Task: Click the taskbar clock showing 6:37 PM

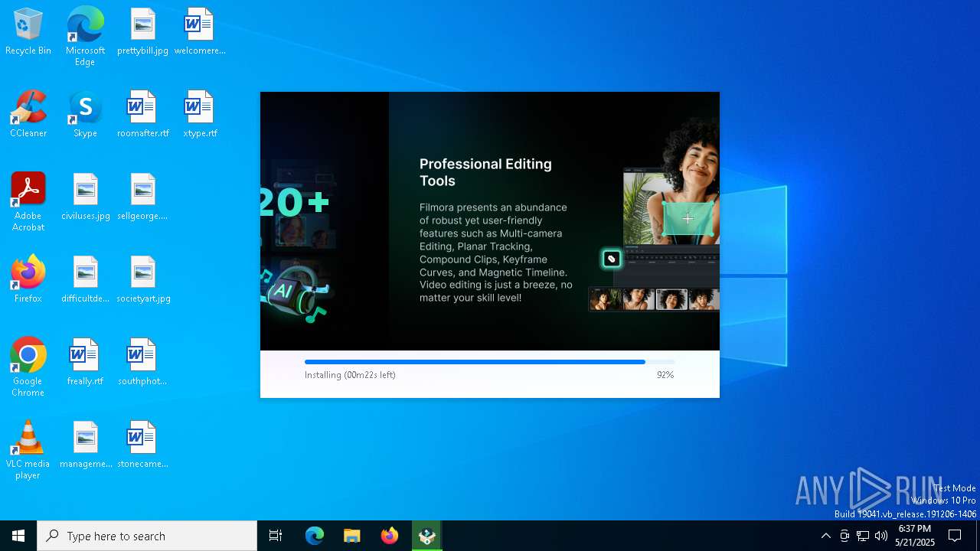Action: tap(915, 536)
